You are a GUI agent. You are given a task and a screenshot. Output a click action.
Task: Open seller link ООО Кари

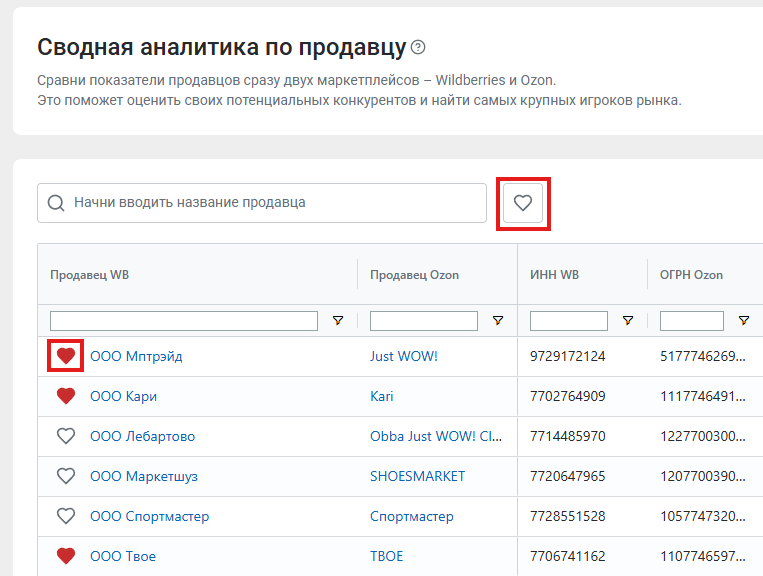click(x=124, y=396)
